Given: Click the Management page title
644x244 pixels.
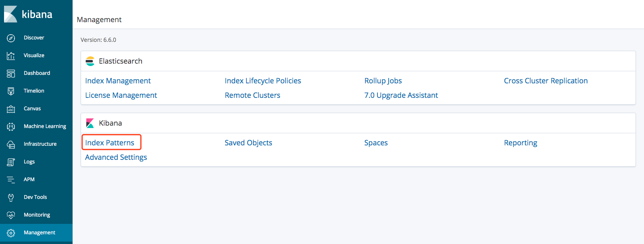Looking at the screenshot, I should coord(99,20).
